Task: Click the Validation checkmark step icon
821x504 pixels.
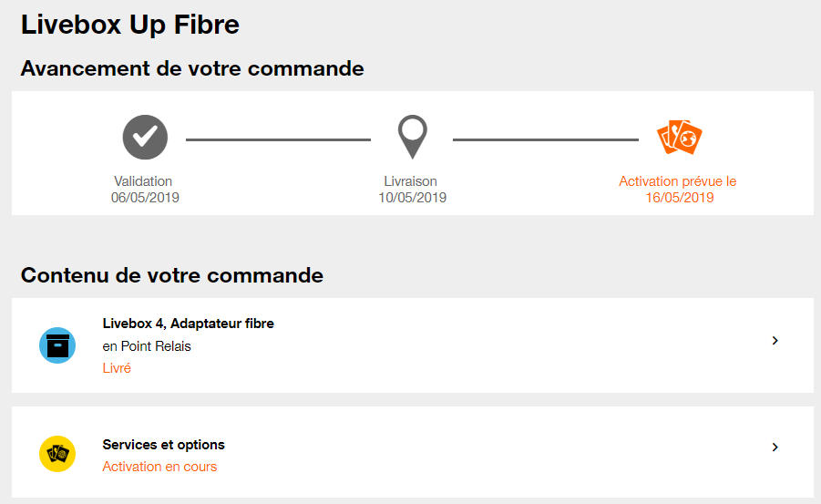Action: 145,137
